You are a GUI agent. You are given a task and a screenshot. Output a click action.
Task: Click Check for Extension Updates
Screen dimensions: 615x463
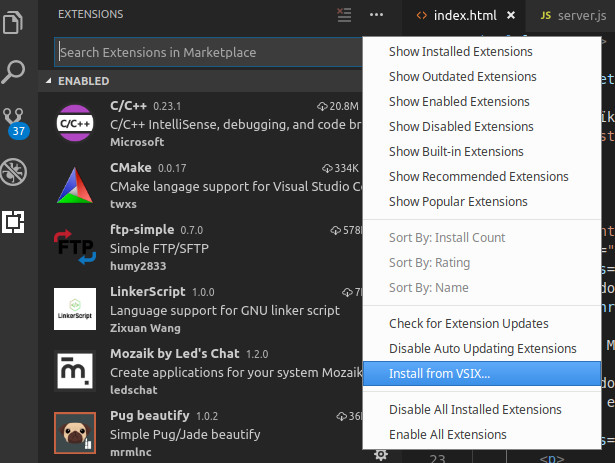468,323
